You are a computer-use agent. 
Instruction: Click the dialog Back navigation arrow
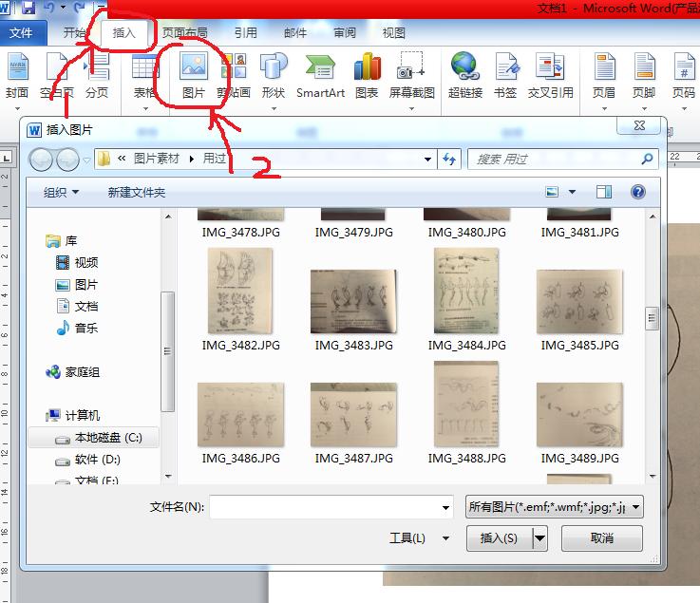click(x=41, y=160)
